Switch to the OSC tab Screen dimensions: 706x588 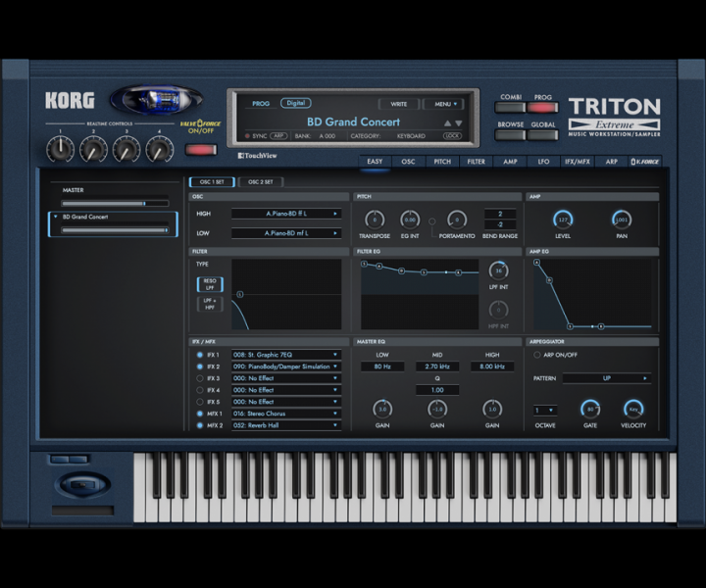(408, 161)
